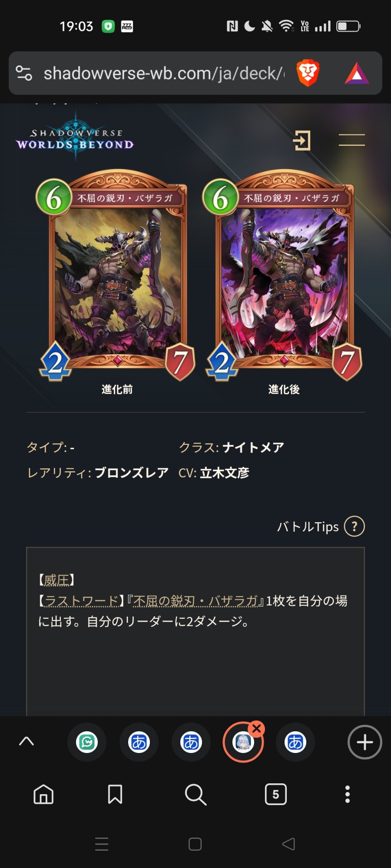This screenshot has height=868, width=391.
Task: Expand the tab strip chevron
Action: [27, 741]
